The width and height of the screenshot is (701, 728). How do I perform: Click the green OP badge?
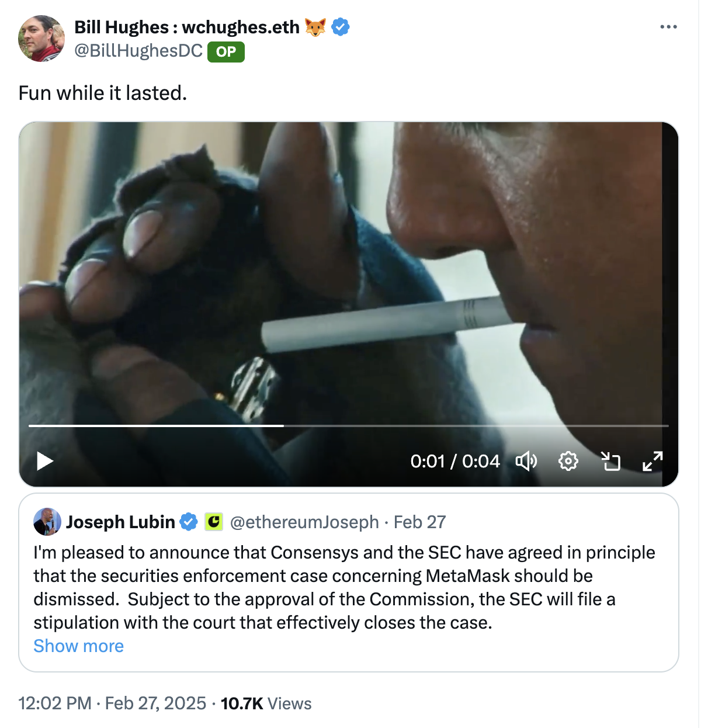point(226,52)
